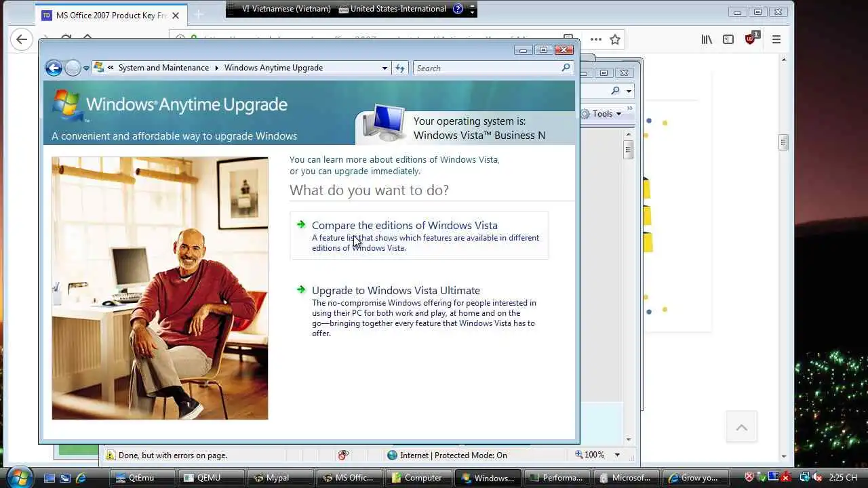Open the IE zoom level dropdown

[x=617, y=455]
